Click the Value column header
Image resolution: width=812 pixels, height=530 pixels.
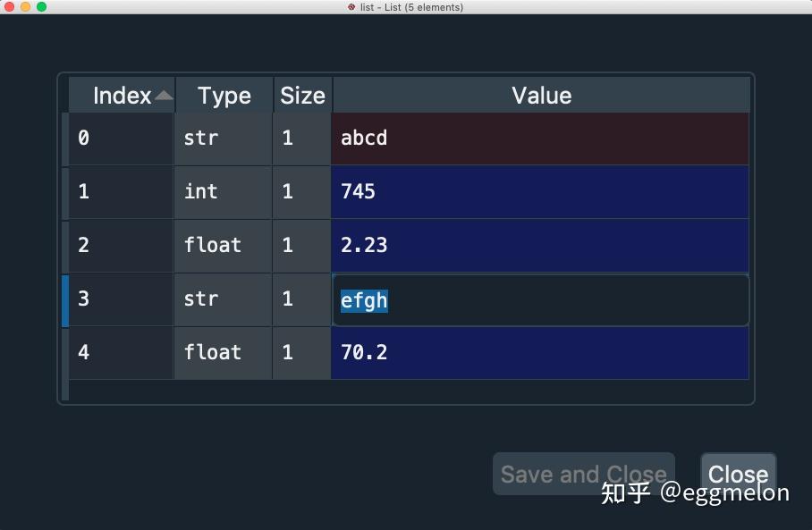tap(541, 96)
